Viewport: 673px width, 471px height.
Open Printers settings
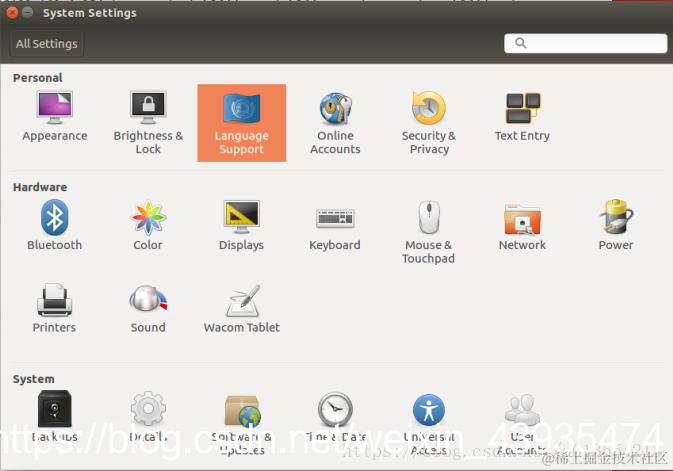[55, 308]
